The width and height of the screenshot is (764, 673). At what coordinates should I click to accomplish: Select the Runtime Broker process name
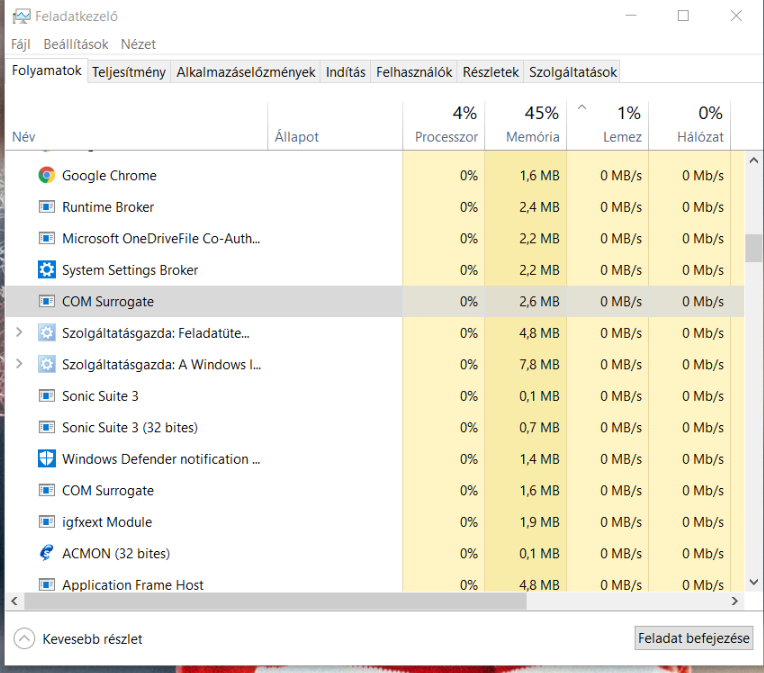[108, 207]
